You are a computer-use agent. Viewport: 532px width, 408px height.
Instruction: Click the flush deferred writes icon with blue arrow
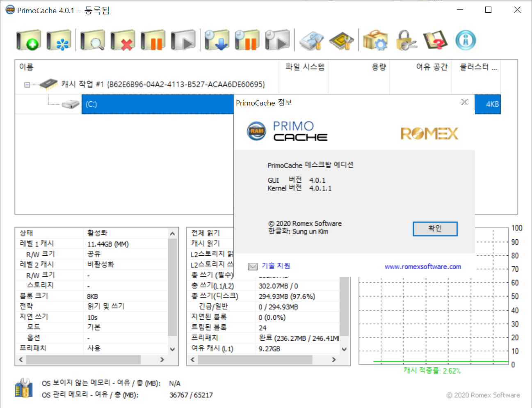coord(217,40)
